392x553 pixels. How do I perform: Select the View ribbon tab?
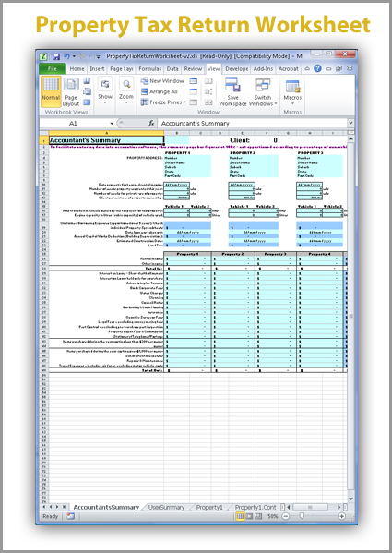coord(213,68)
